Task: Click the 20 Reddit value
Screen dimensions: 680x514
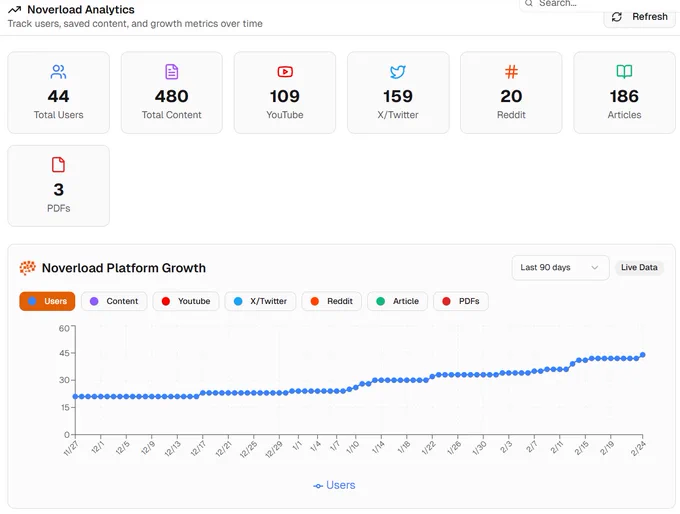Action: tap(511, 96)
